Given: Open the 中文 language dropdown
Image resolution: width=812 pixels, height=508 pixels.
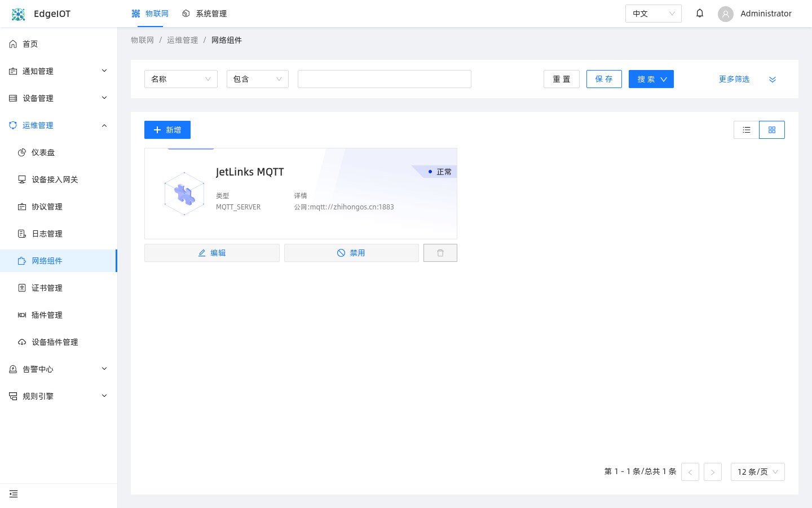Looking at the screenshot, I should point(654,14).
